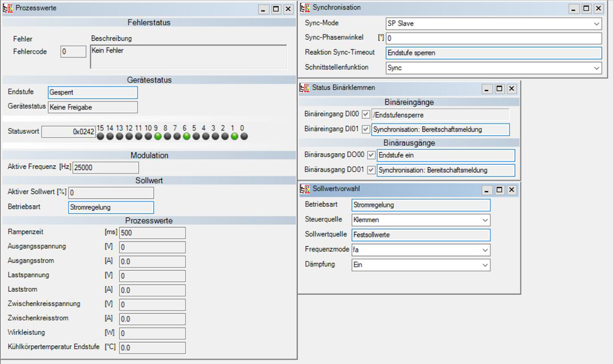Click the Synchronisation window title icon
The height and width of the screenshot is (364, 613).
(x=305, y=8)
